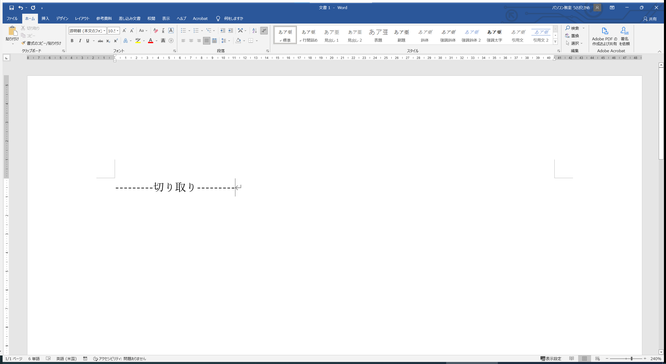Expand the borders dropdown
The width and height of the screenshot is (666, 364).
257,41
